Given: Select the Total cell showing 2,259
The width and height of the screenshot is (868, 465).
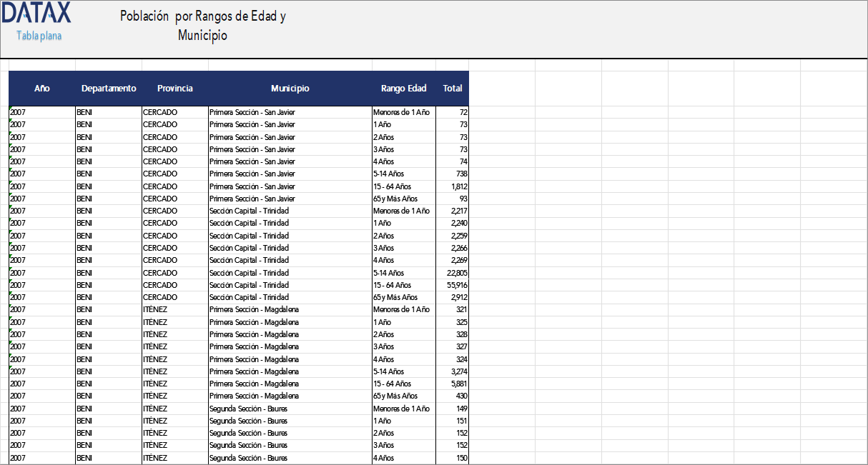Looking at the screenshot, I should pyautogui.click(x=453, y=236).
